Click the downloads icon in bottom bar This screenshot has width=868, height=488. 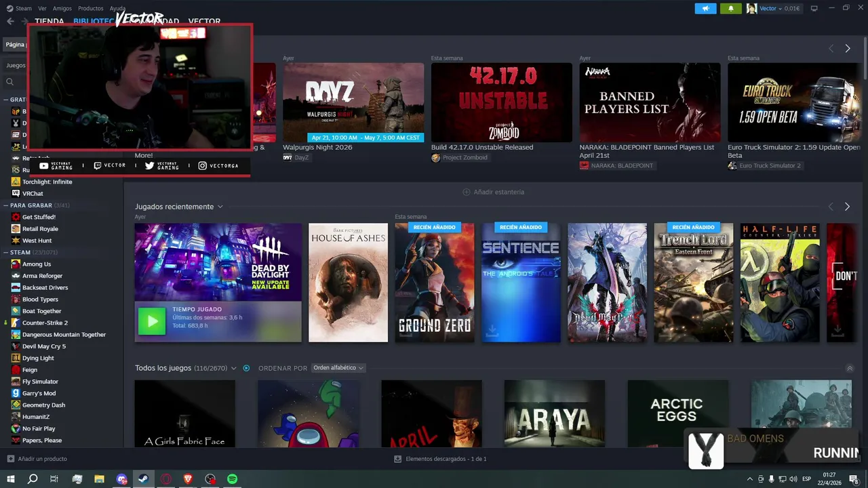point(398,459)
